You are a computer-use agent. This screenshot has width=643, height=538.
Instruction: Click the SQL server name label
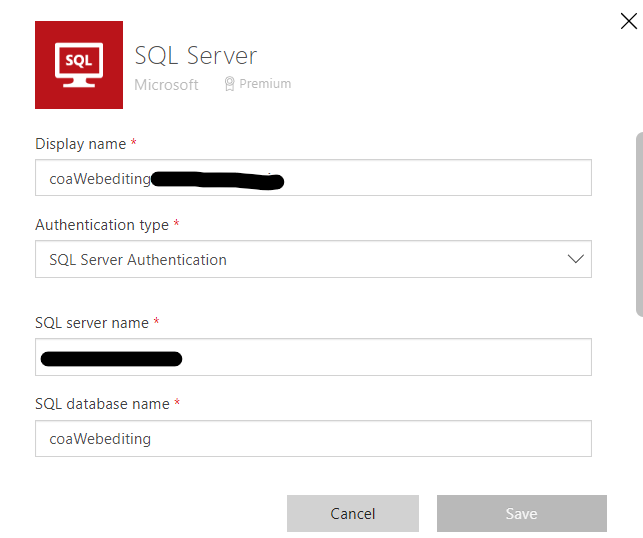pos(92,323)
